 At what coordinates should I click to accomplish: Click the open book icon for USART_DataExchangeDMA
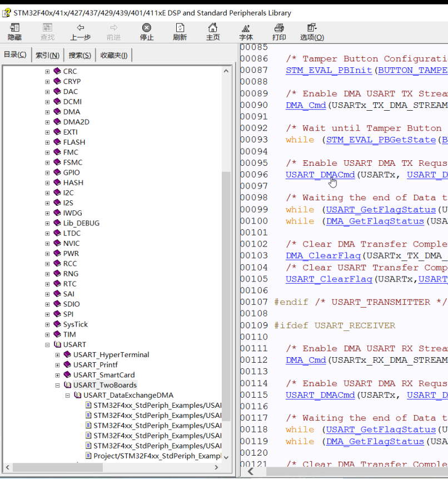tap(77, 395)
